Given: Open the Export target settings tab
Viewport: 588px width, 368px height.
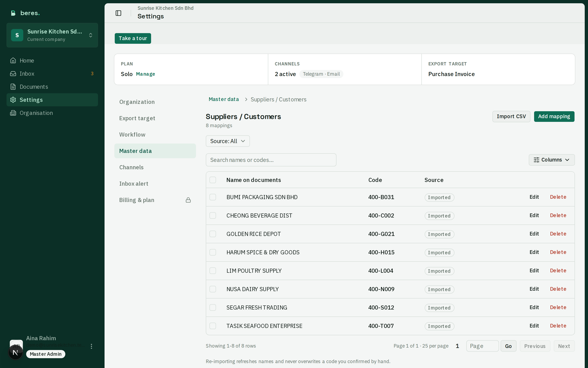Looking at the screenshot, I should [x=155, y=118].
